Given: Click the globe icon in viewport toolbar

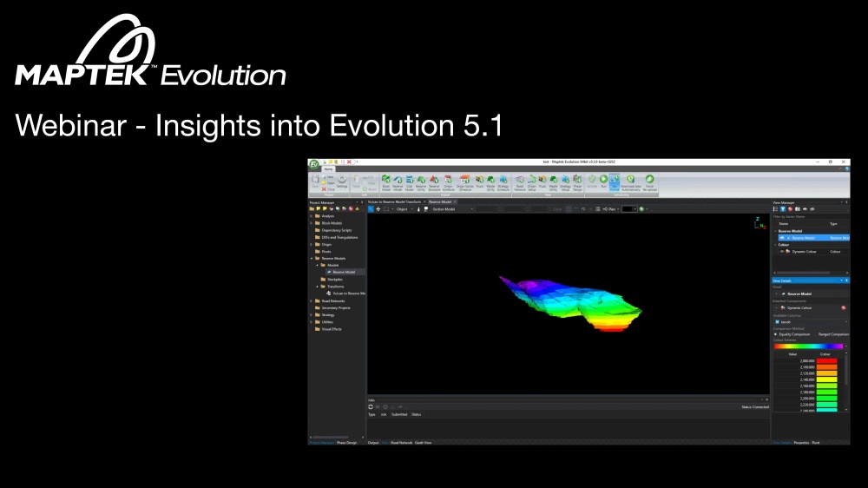Looking at the screenshot, I should pos(642,208).
